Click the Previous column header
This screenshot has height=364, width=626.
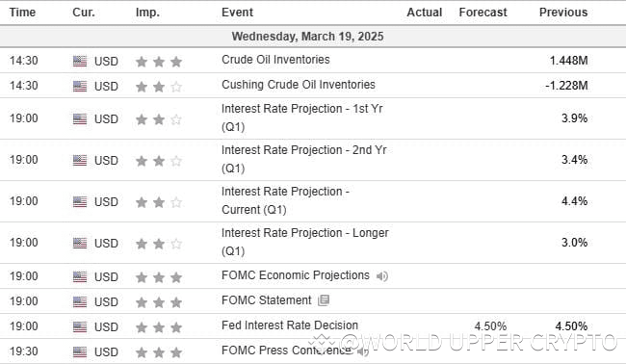pos(563,13)
